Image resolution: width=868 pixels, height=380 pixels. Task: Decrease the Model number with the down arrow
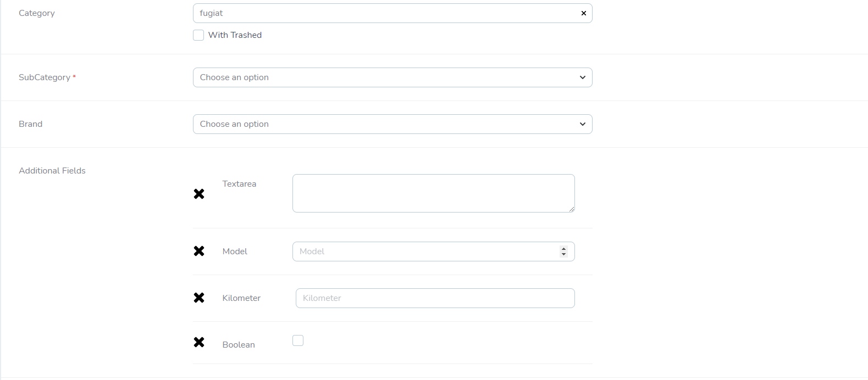point(563,254)
